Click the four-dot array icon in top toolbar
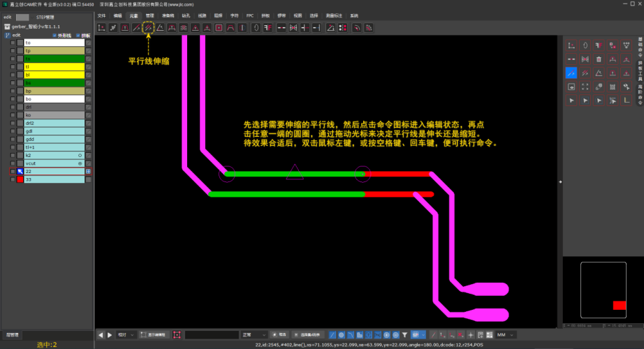Screen dimensions: 644x349 pos(342,28)
